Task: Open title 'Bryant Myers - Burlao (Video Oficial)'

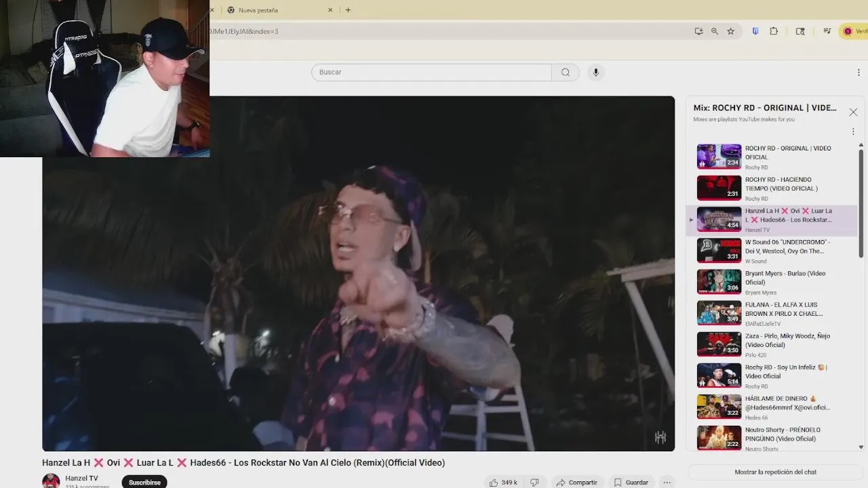Action: point(785,277)
